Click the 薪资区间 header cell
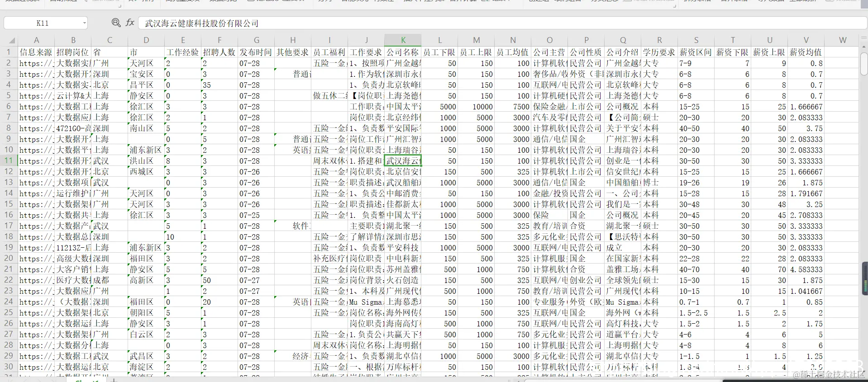The width and height of the screenshot is (868, 382). [696, 52]
